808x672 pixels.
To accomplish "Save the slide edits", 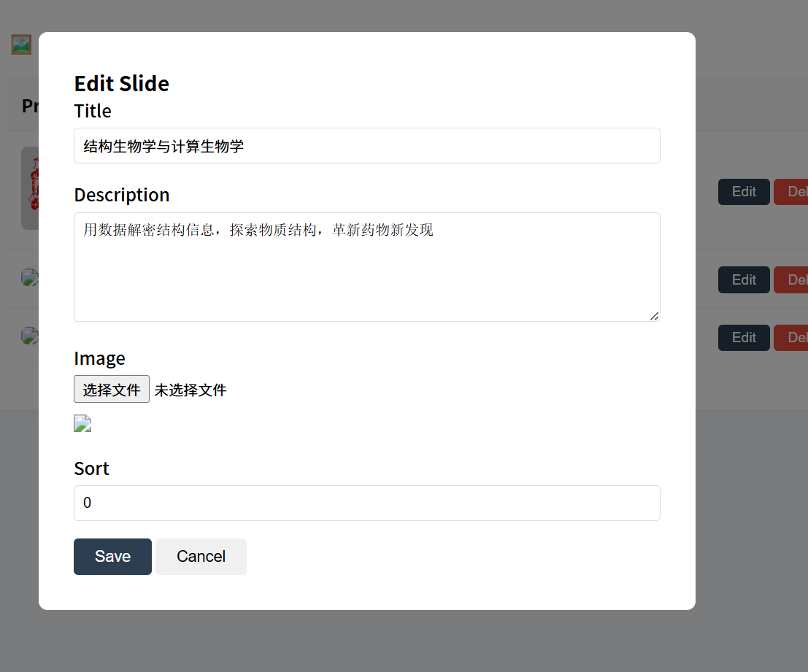I will [x=112, y=556].
